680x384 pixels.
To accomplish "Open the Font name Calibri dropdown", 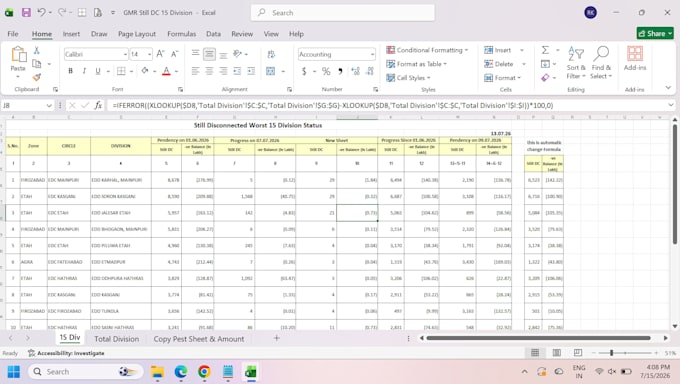I will (125, 54).
